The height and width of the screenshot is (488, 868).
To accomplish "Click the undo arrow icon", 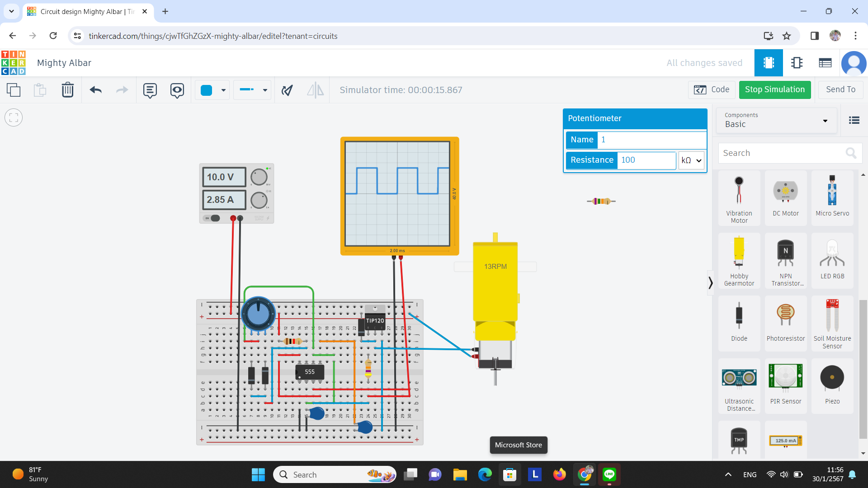I will click(95, 90).
